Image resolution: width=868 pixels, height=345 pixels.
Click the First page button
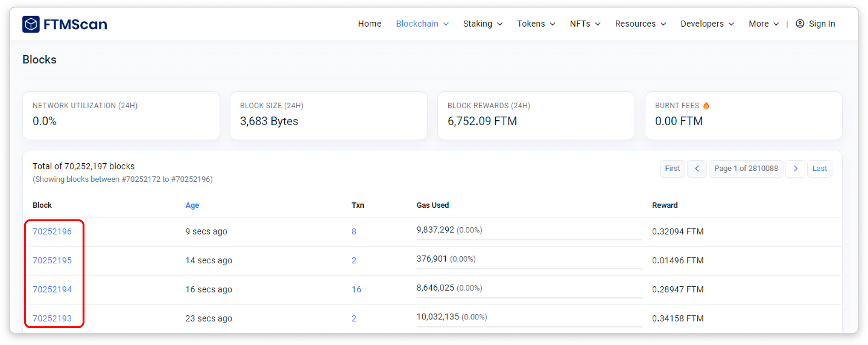[672, 169]
